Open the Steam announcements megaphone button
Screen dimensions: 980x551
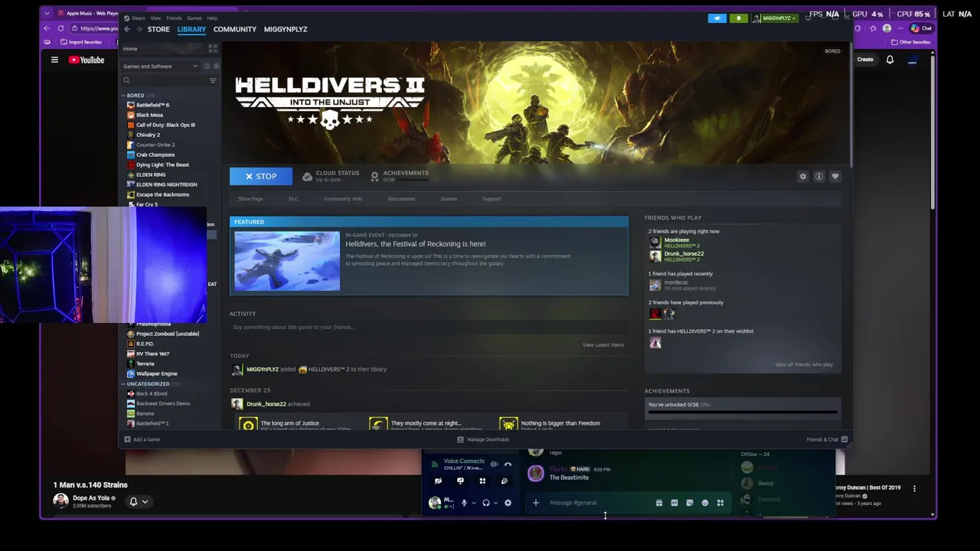[717, 18]
